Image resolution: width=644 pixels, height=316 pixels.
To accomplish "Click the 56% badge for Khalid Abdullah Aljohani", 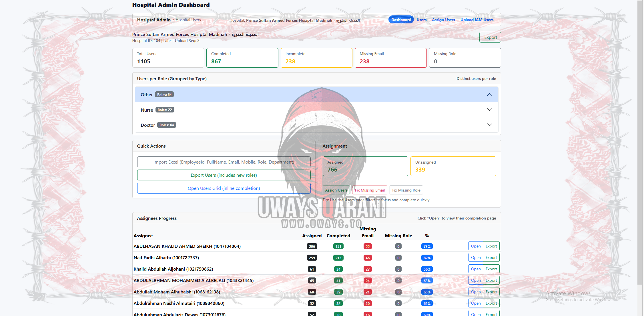I will 427,269.
